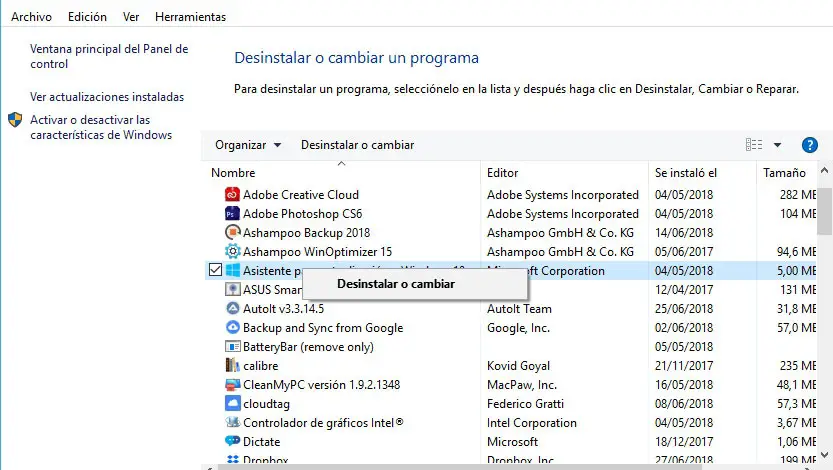The image size is (833, 470).
Task: Click the AutoIt Team editor cell
Action: [519, 309]
